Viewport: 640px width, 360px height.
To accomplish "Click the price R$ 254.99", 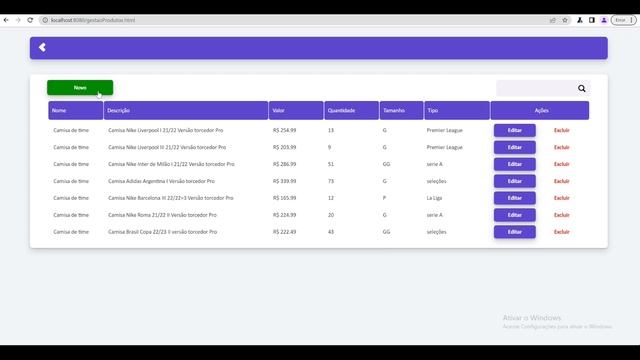I will [284, 130].
